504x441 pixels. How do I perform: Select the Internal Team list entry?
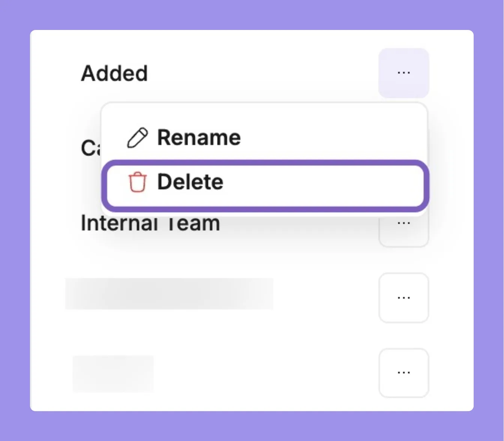coord(150,223)
